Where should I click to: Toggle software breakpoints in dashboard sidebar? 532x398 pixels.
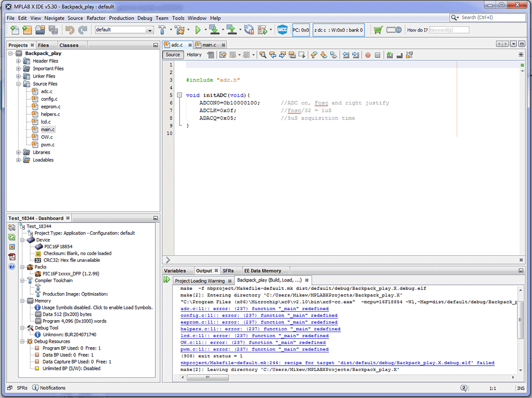[x=12, y=247]
